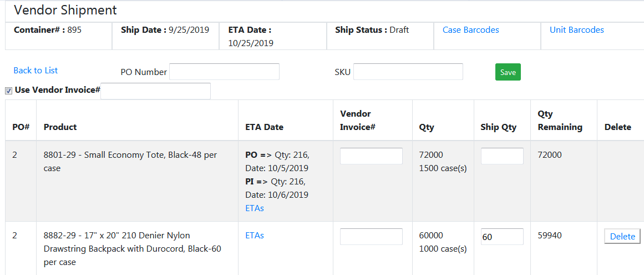Click the Product column header

[x=60, y=127]
